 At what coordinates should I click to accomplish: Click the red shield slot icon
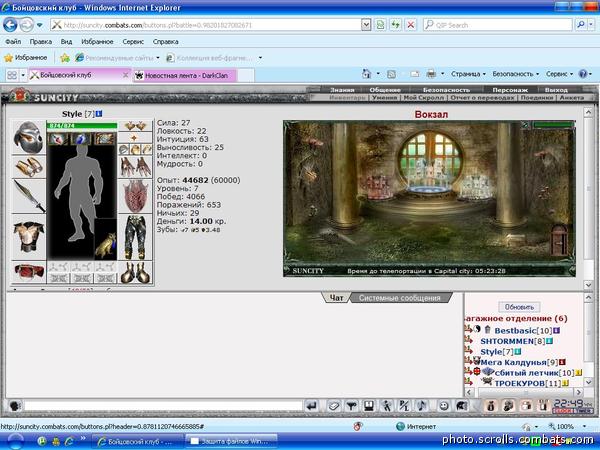point(135,196)
